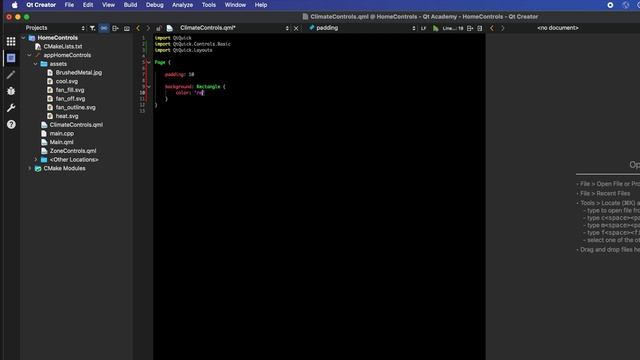Click the QML file type icon

click(x=170, y=28)
